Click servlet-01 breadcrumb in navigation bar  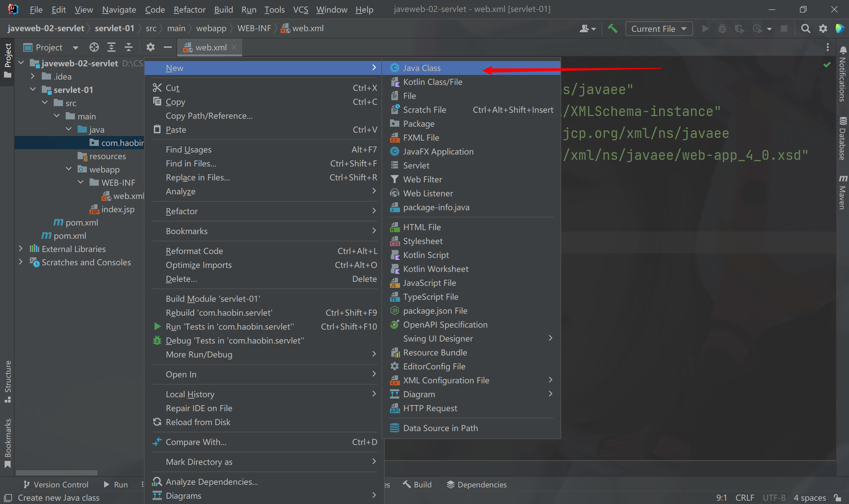point(114,28)
